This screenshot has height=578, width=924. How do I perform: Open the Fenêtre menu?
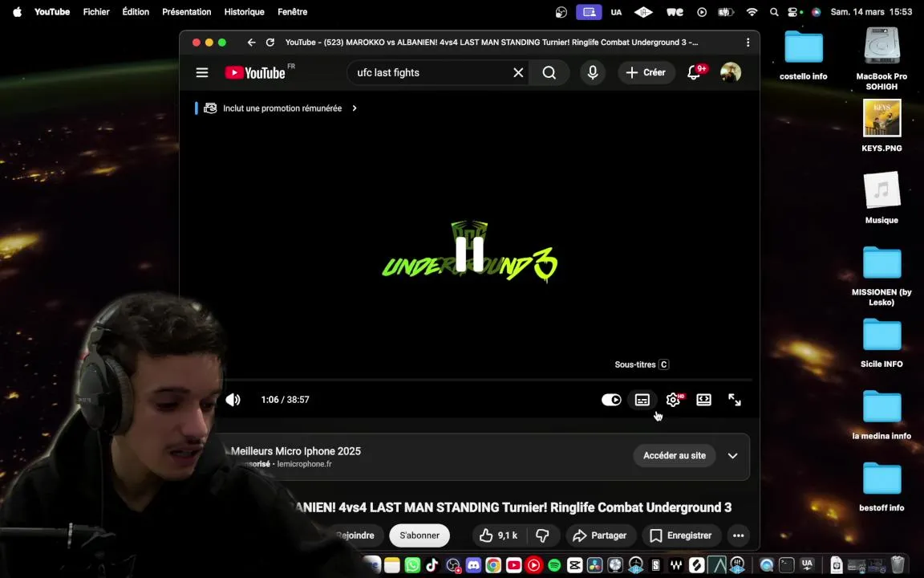[x=292, y=12]
